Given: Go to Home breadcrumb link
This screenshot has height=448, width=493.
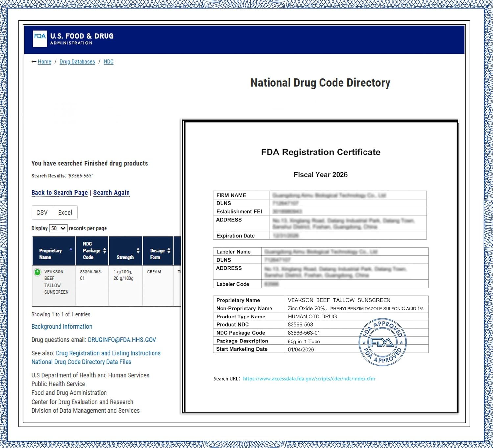Looking at the screenshot, I should [x=44, y=62].
